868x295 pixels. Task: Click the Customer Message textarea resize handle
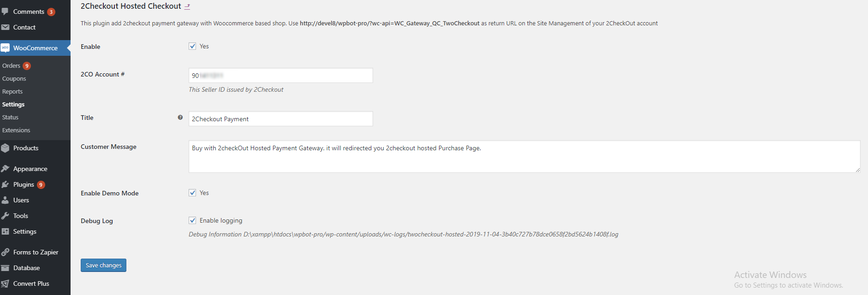(857, 170)
